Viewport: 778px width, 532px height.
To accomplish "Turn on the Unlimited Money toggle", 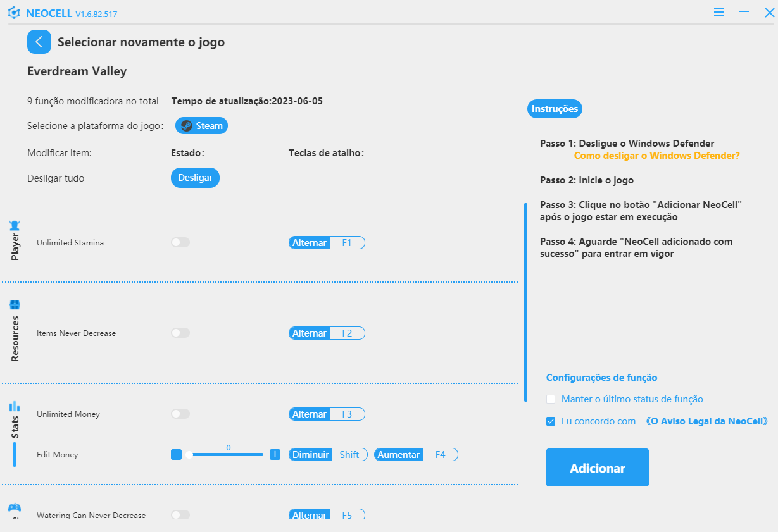I will pos(180,414).
